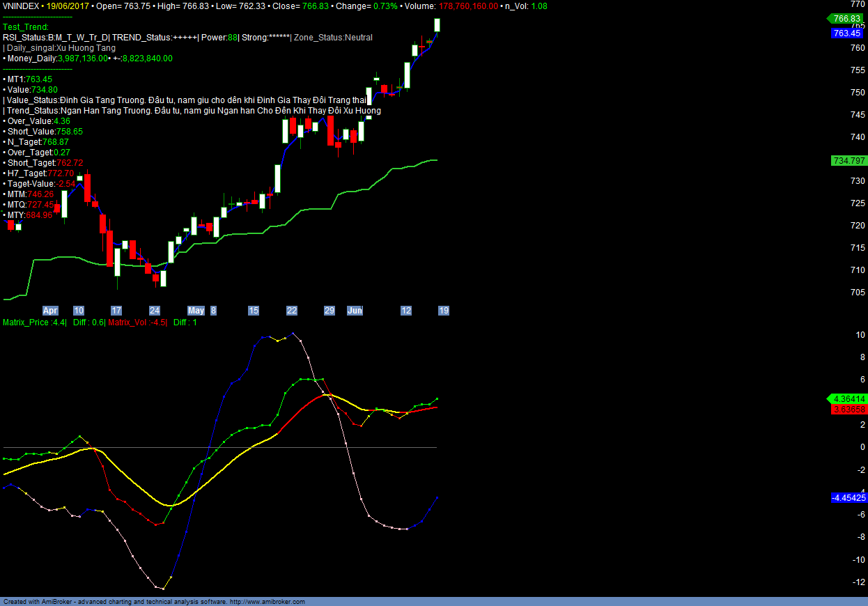The image size is (868, 606).
Task: Select the green 734.797 axis label
Action: pyautogui.click(x=848, y=161)
